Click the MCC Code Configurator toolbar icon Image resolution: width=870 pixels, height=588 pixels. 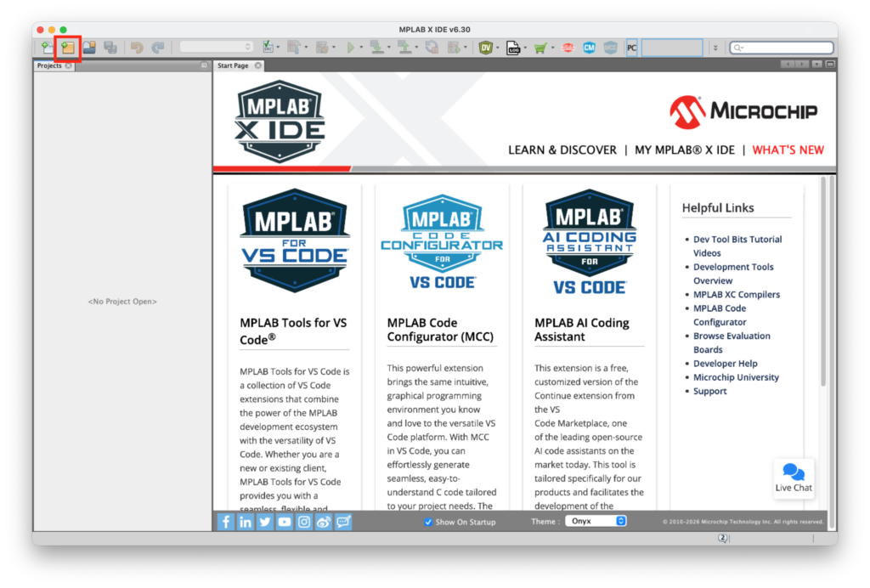coord(610,48)
